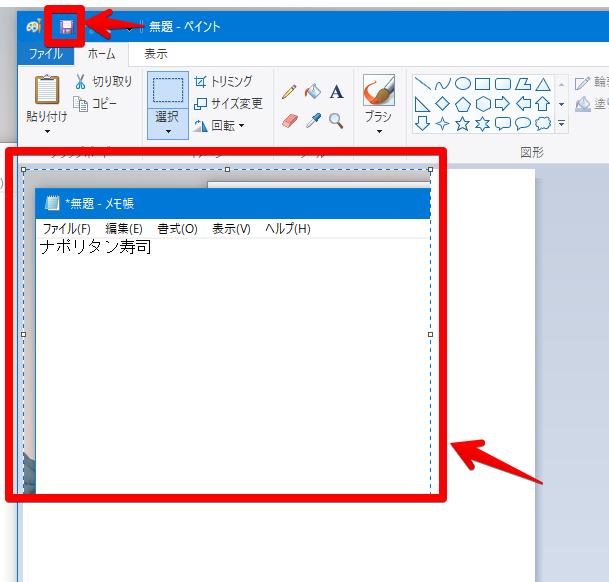
Task: Select the up arrow shape
Action: 543,104
